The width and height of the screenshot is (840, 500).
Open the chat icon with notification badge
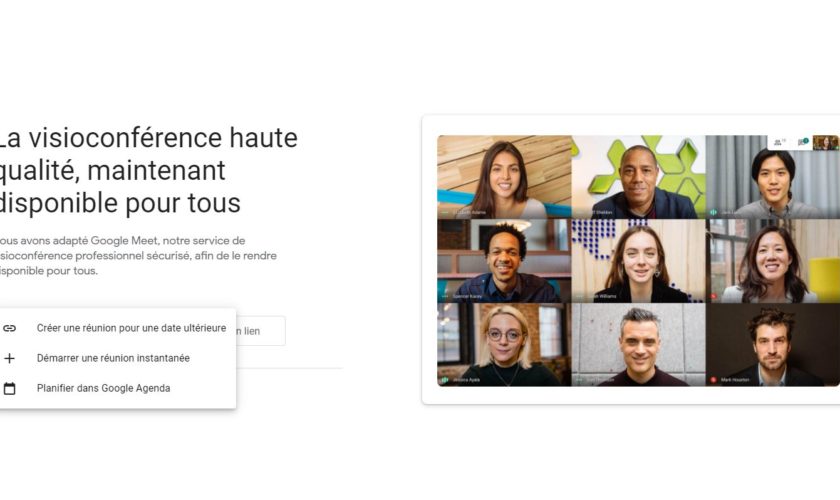[802, 142]
